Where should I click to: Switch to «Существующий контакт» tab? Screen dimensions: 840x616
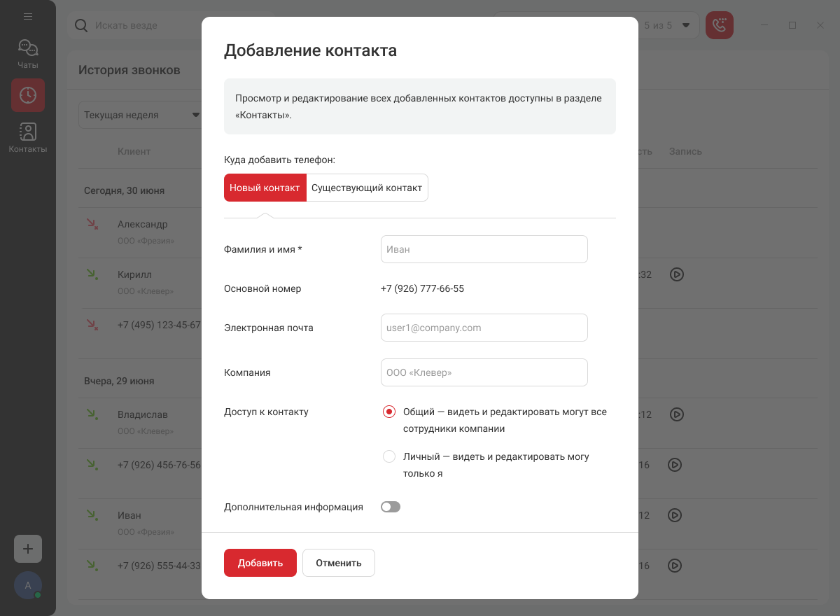click(367, 188)
